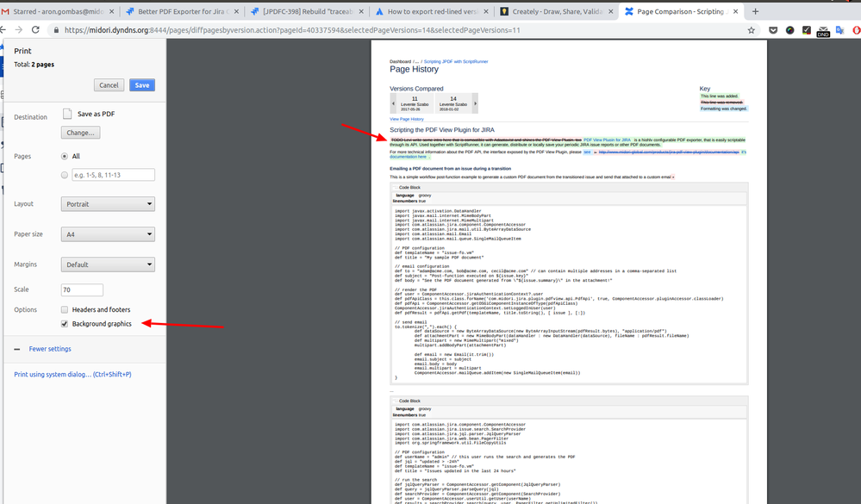Open Print using system dialog link
861x504 pixels.
coord(72,375)
